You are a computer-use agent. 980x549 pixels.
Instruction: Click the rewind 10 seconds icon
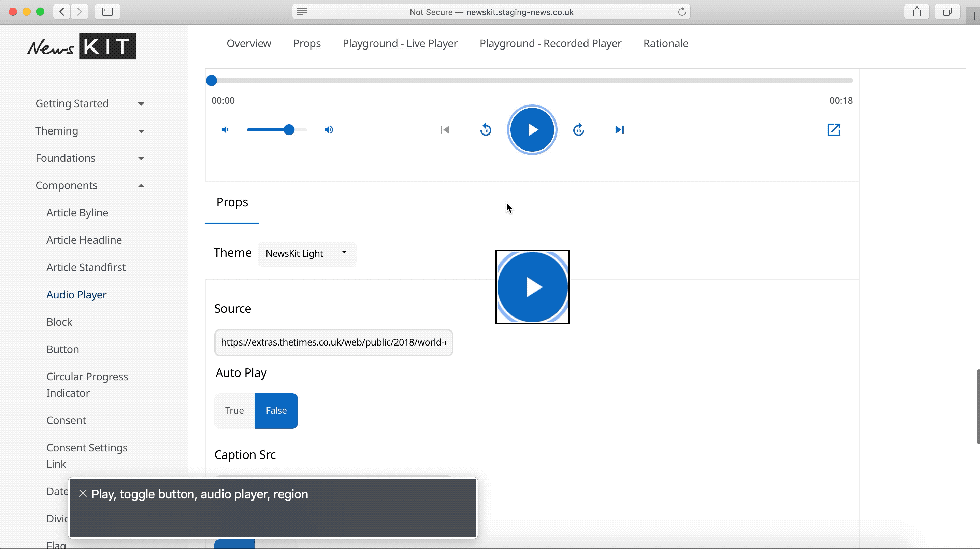point(486,130)
